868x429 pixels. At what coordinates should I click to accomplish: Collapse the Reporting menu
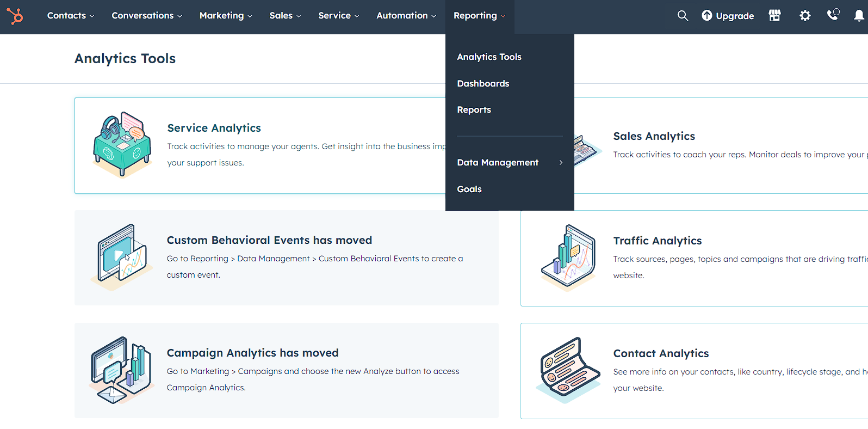[x=480, y=16]
